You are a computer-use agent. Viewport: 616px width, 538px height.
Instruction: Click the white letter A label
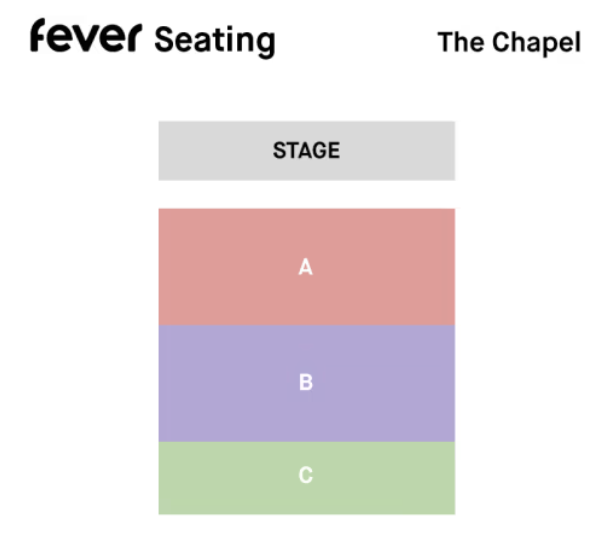(x=306, y=267)
